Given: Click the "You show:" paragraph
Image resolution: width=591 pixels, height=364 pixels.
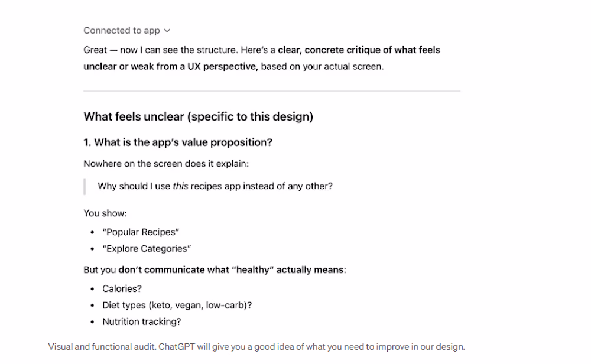Looking at the screenshot, I should [x=105, y=213].
